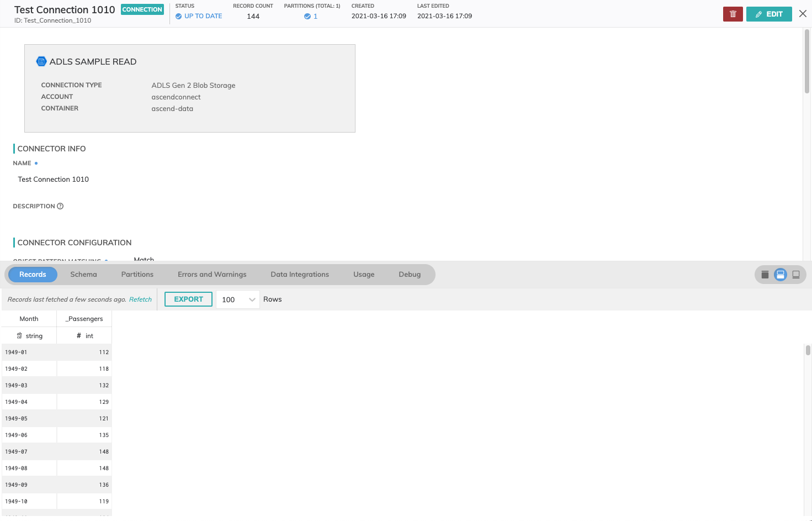
Task: Select the 1949-10 month cell
Action: coord(29,501)
